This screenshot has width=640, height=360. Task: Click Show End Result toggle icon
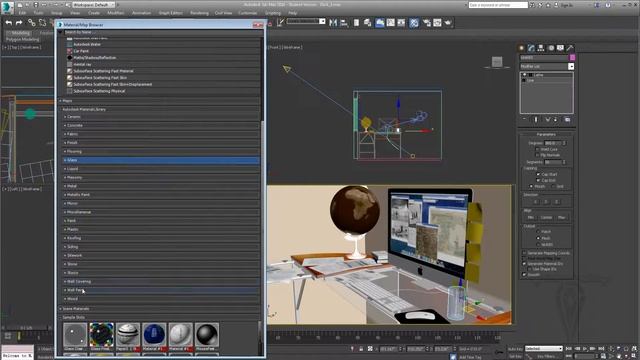536,120
